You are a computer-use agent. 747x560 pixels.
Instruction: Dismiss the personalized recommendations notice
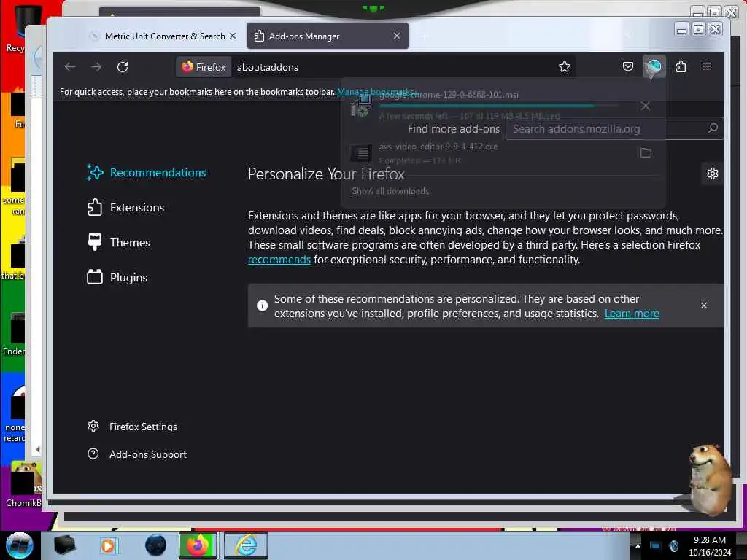point(704,306)
